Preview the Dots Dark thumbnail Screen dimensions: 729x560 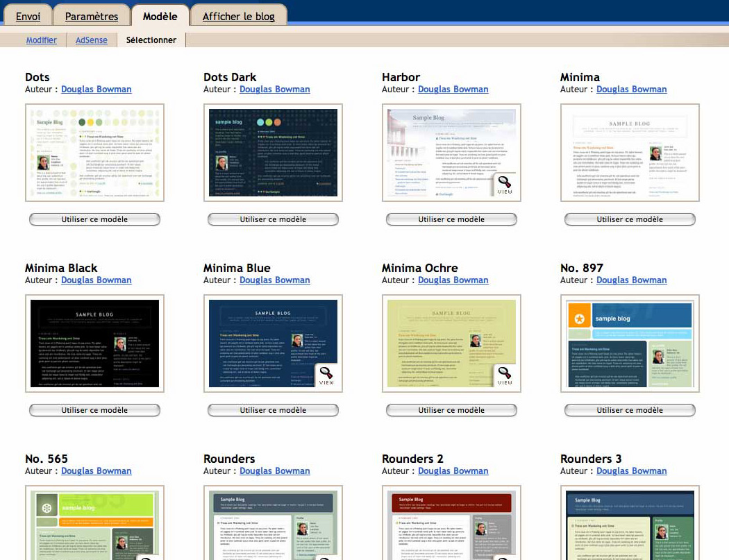[274, 153]
